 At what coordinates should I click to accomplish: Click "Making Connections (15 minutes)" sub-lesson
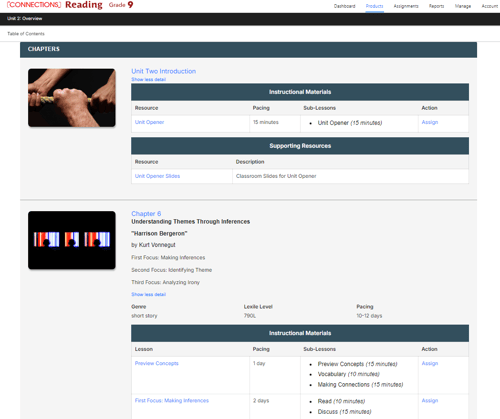[360, 385]
